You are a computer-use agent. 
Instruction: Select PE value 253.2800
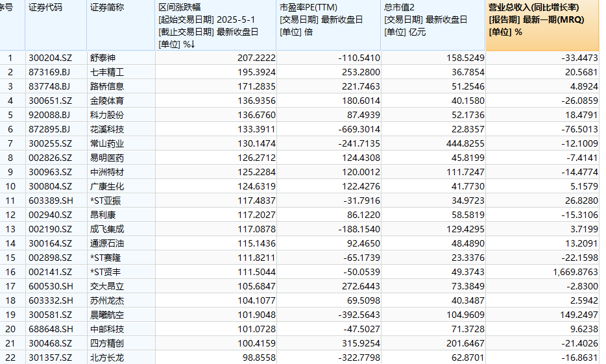click(361, 72)
